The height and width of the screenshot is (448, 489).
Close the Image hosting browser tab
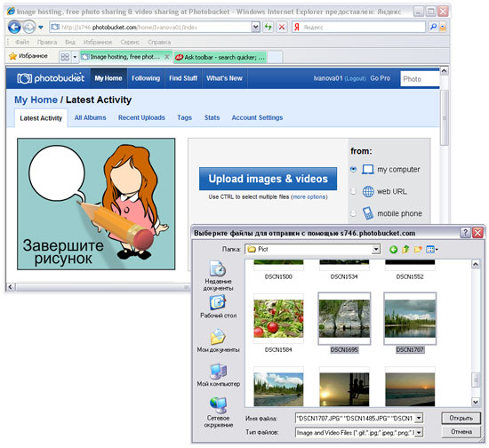(x=167, y=57)
